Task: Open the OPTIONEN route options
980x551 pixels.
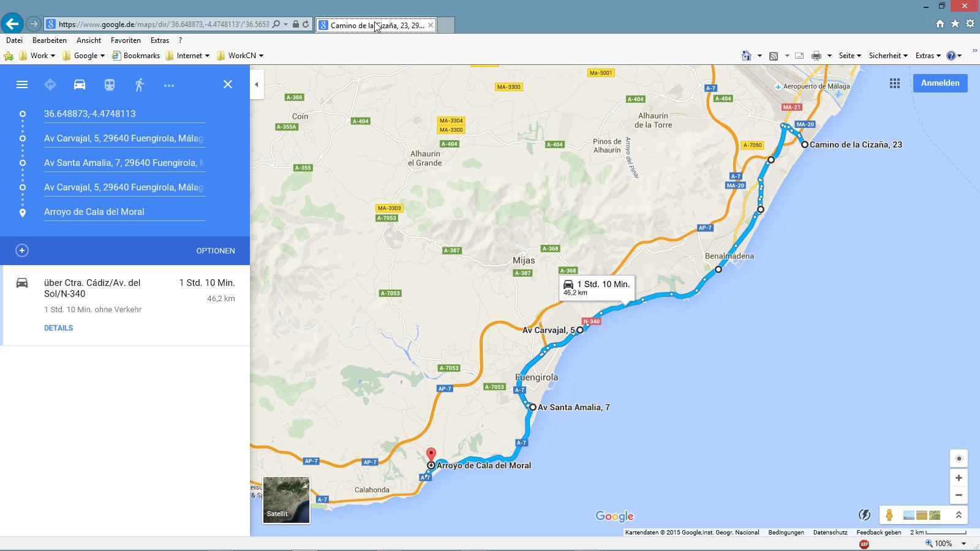Action: 216,251
